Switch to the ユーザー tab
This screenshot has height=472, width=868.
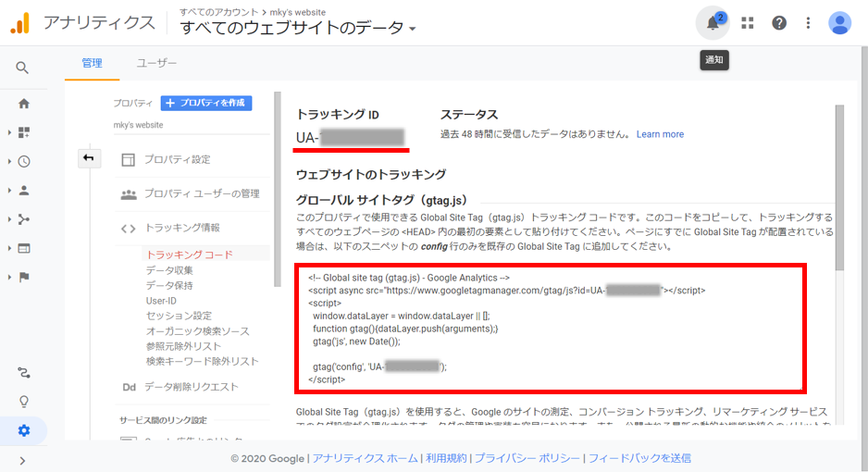pyautogui.click(x=156, y=63)
